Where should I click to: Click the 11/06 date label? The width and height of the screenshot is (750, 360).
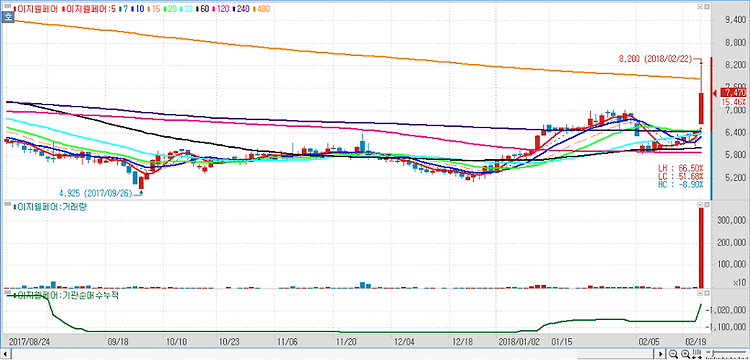pos(287,342)
